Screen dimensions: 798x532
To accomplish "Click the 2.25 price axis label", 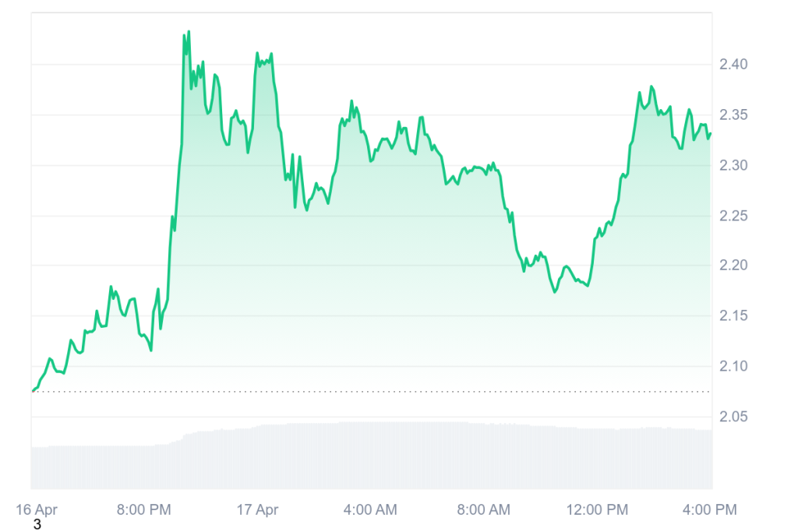I will click(733, 216).
